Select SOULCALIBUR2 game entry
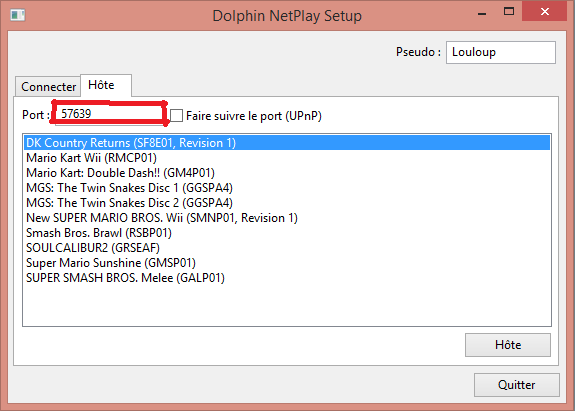This screenshot has width=575, height=411. pos(287,248)
